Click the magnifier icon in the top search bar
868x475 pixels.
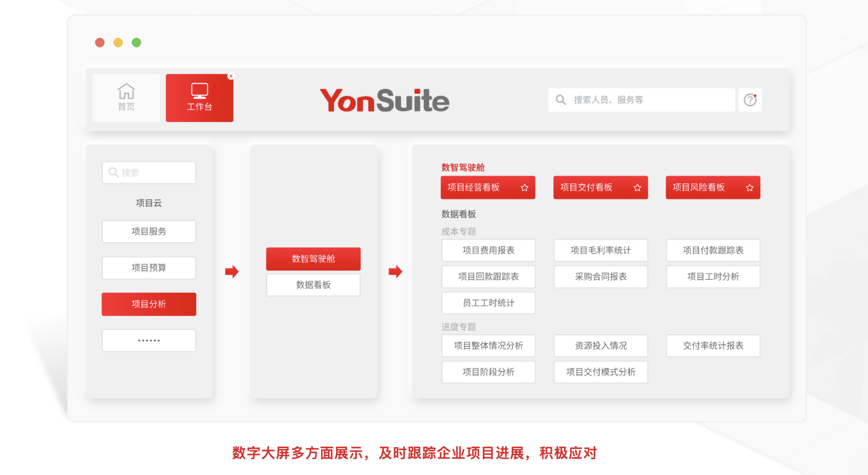pos(561,100)
